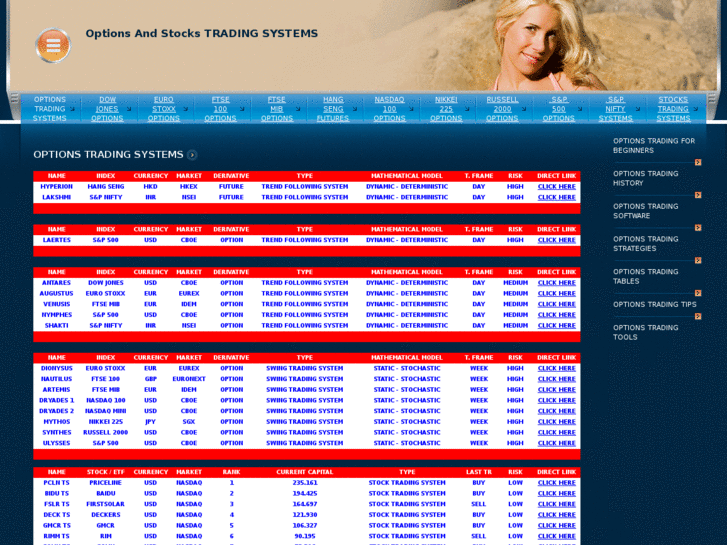Click the Options Trading Systems page heading
The width and height of the screenshot is (727, 545).
pyautogui.click(x=108, y=155)
